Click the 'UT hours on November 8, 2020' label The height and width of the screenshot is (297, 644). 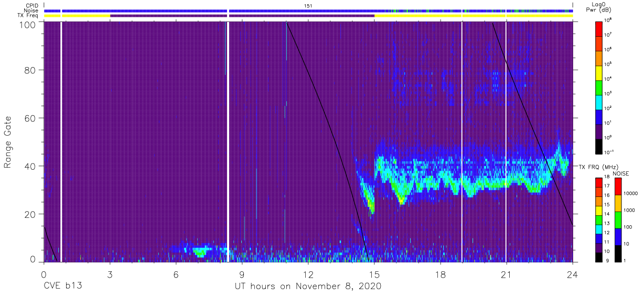tap(308, 287)
